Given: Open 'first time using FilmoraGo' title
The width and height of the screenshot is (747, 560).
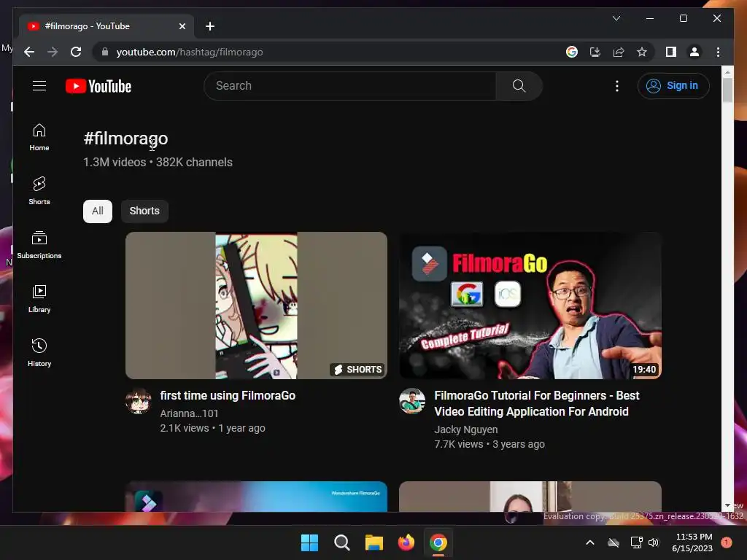Looking at the screenshot, I should coord(228,395).
